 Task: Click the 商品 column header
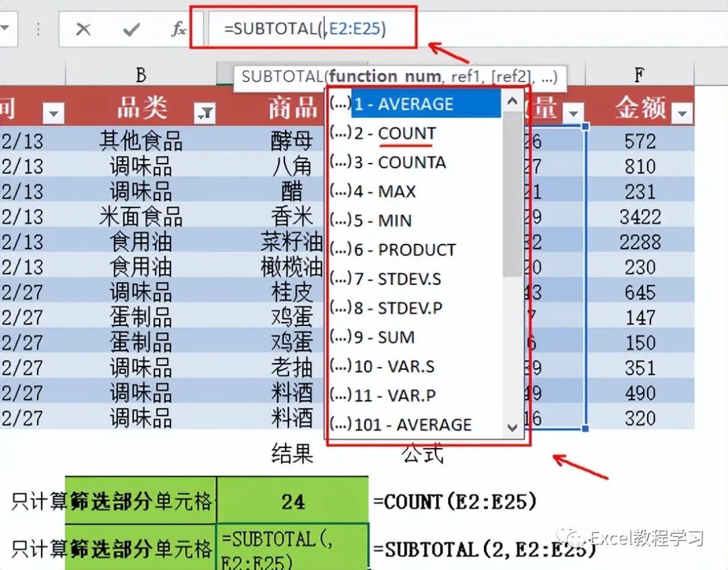(x=293, y=106)
